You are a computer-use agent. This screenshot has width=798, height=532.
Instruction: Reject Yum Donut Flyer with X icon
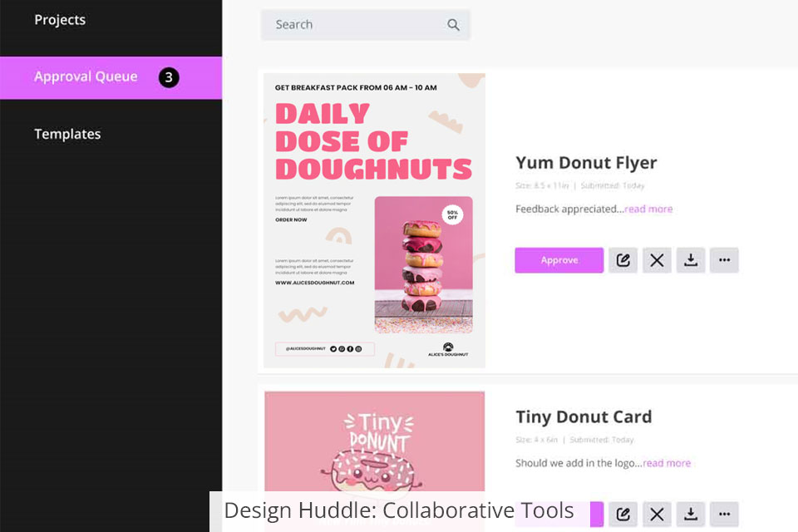click(x=657, y=260)
